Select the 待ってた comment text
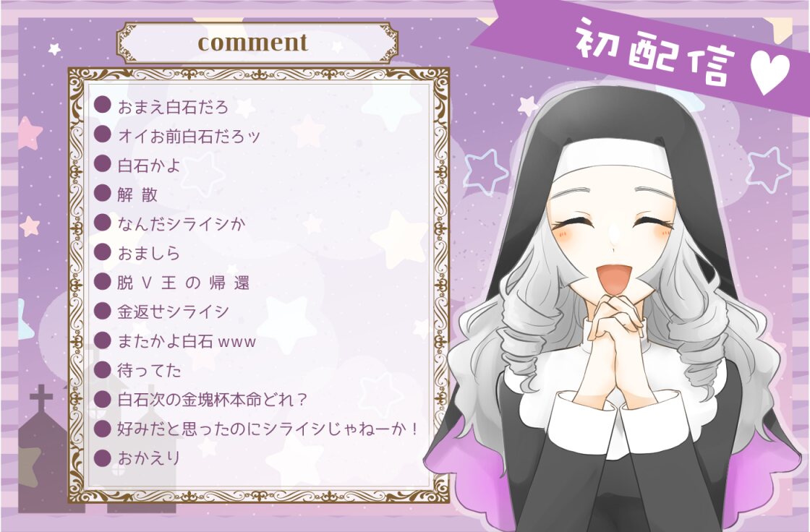810x532 pixels. tap(149, 370)
